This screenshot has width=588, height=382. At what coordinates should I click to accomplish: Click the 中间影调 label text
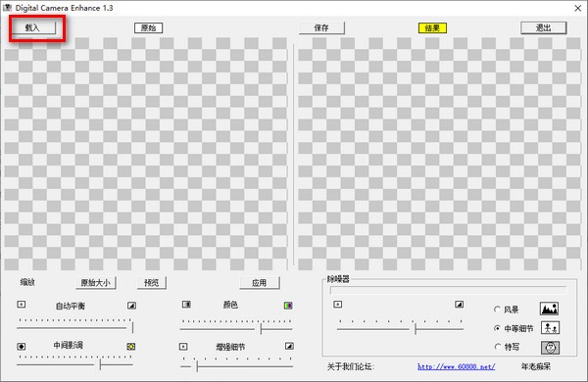tap(69, 345)
